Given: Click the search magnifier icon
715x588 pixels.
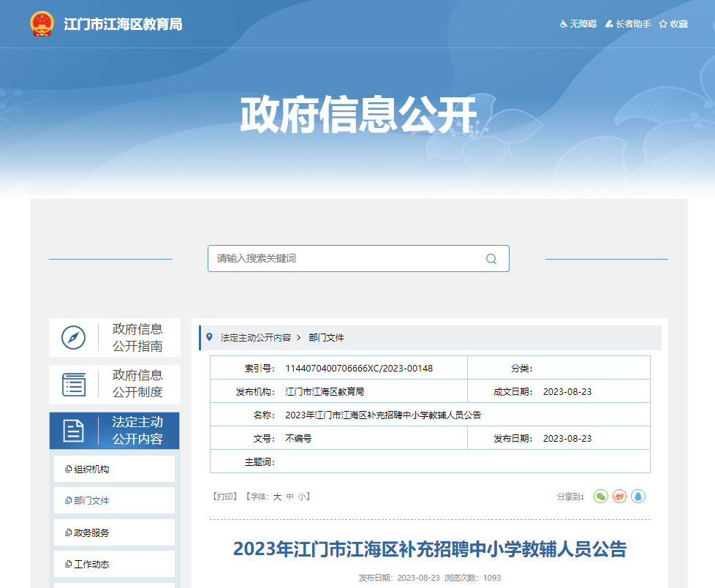Looking at the screenshot, I should 491,259.
